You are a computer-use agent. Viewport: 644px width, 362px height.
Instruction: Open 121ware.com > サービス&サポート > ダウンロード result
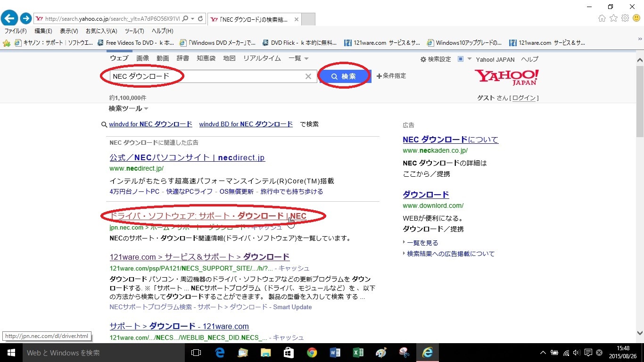[x=199, y=257]
